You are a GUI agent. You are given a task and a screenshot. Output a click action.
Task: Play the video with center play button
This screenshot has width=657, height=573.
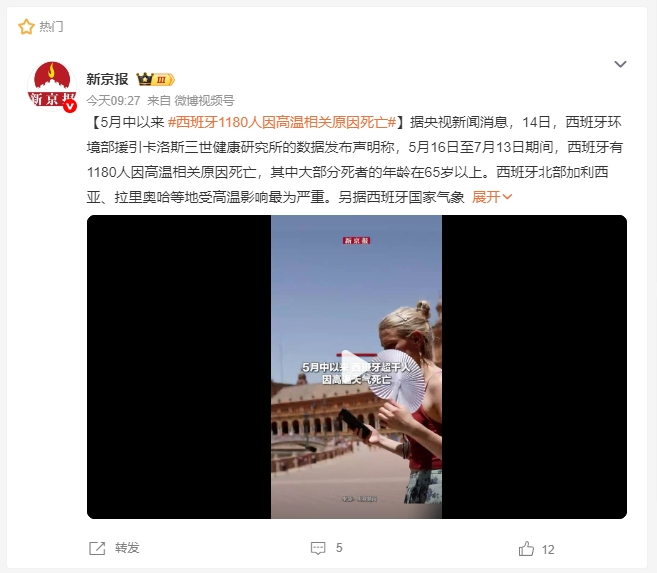[356, 367]
